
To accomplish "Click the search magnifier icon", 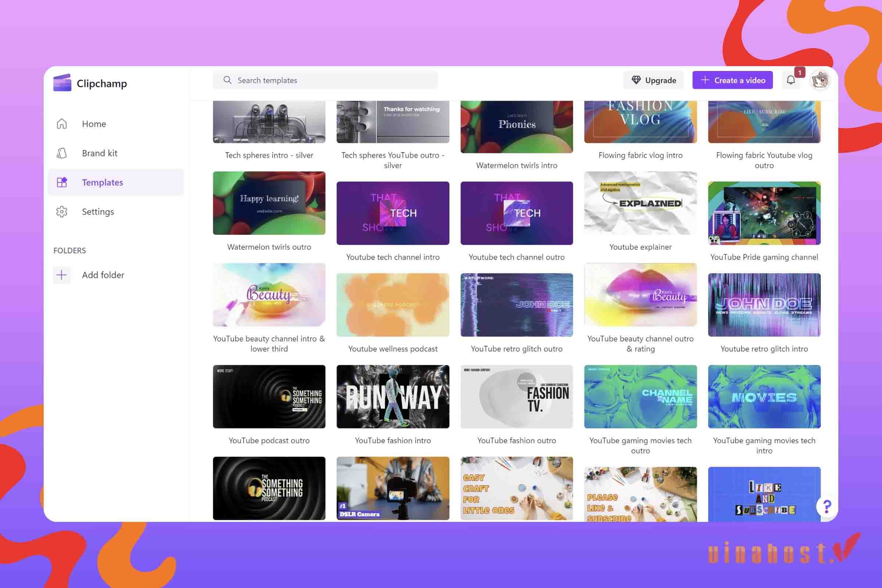I will [227, 80].
